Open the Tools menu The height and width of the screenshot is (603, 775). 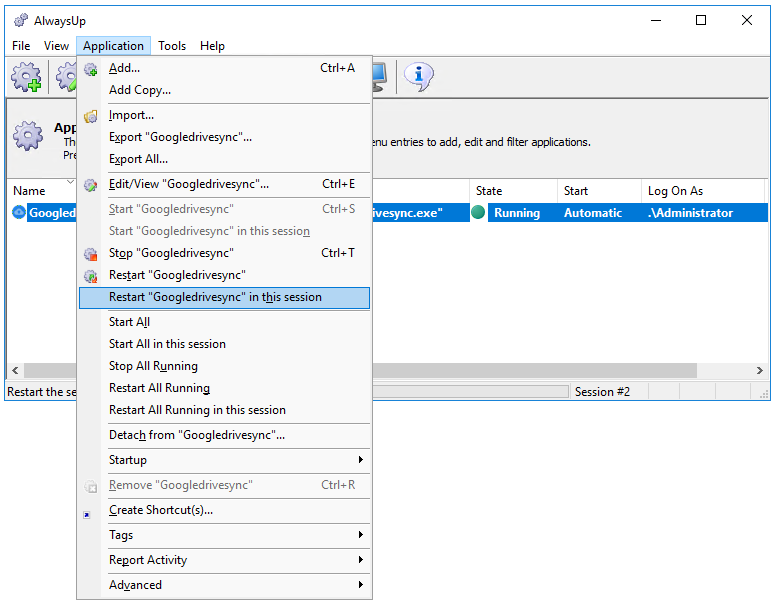tap(172, 45)
